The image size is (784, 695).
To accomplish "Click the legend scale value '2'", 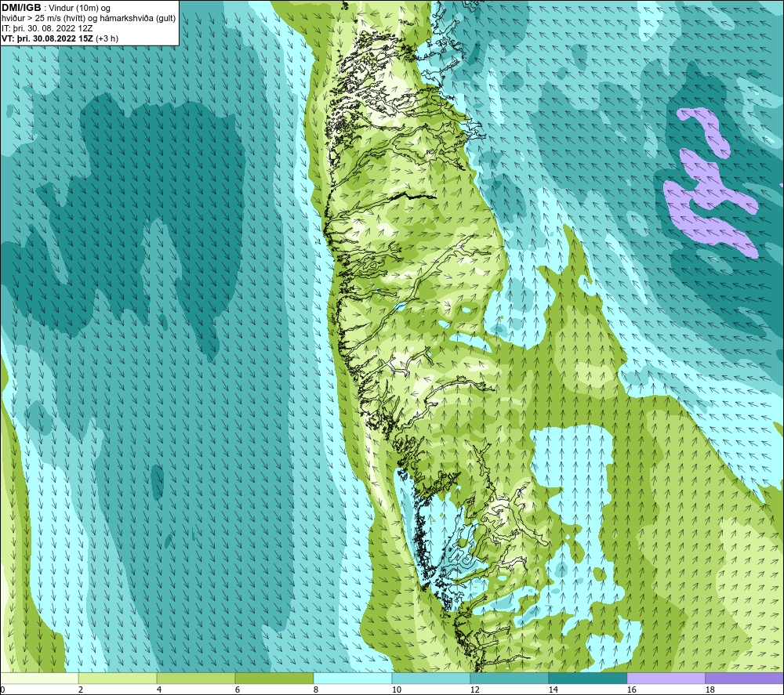I will click(81, 690).
